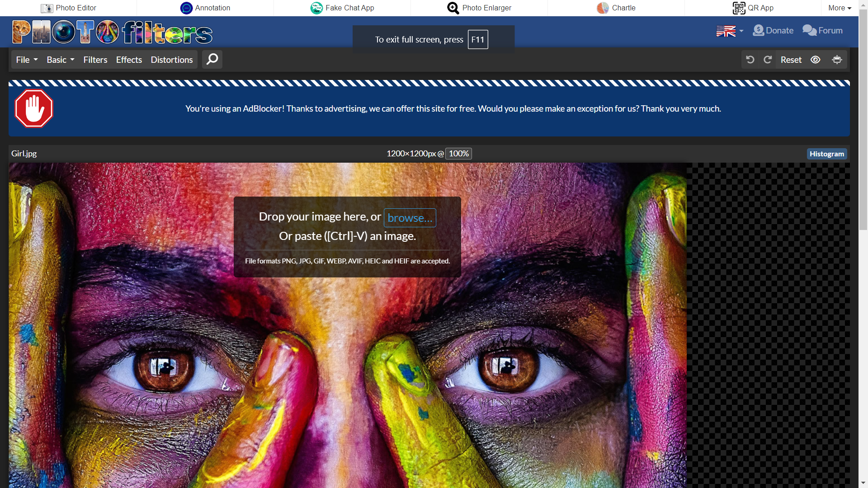
Task: Click the redo arrow icon
Action: 768,60
